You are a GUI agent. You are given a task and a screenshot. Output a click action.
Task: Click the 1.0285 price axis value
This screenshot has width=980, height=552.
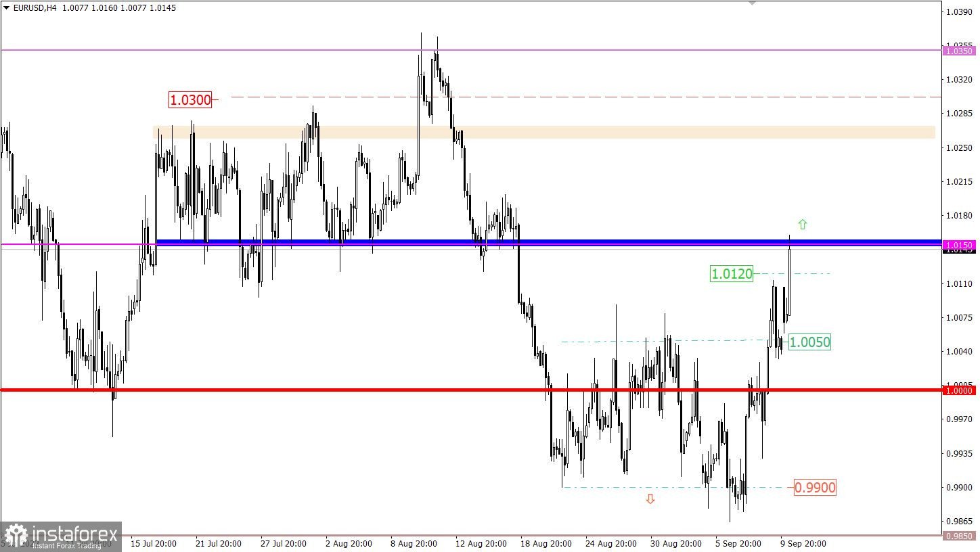[x=960, y=114]
